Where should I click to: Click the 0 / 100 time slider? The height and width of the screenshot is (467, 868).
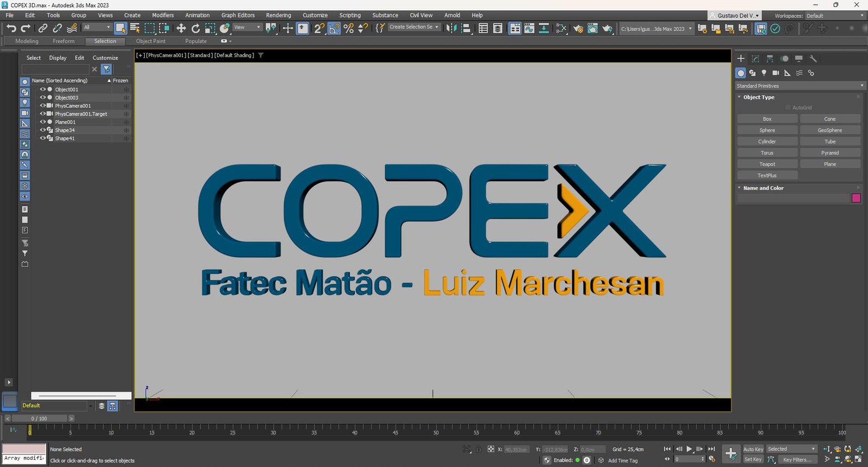tap(39, 419)
